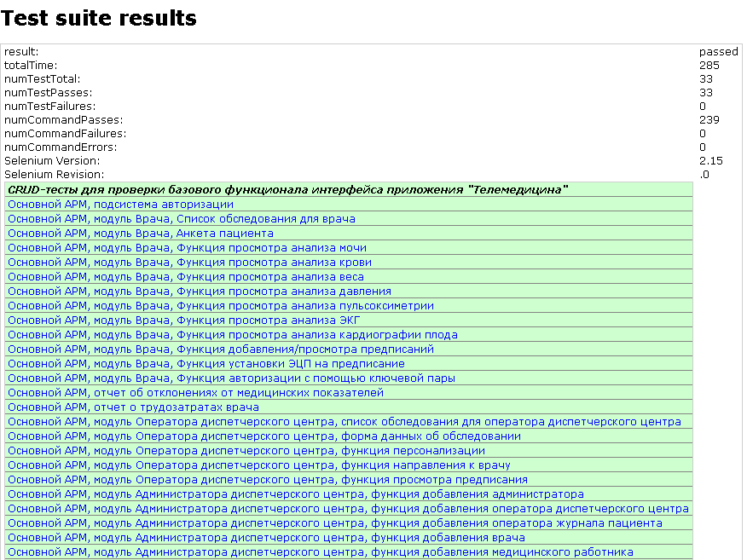Select 'Функция просмотра анализа веса' link
Screen dimensions: 747x560
click(186, 277)
